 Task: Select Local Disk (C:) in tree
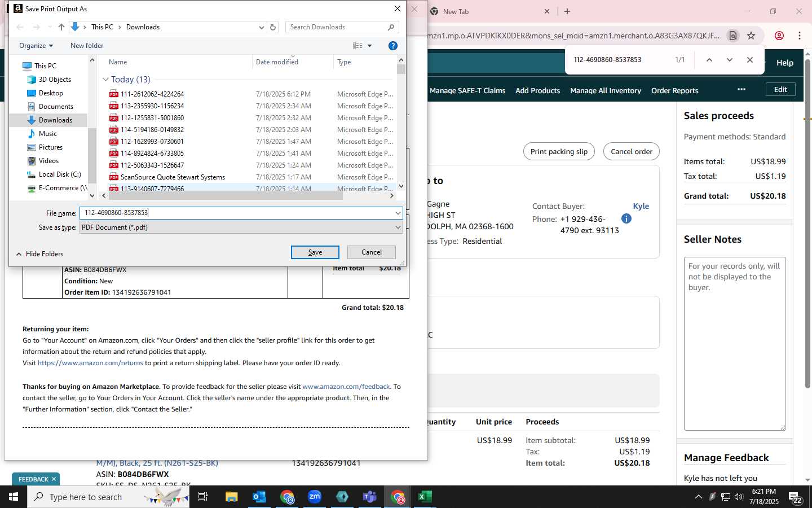[60, 174]
